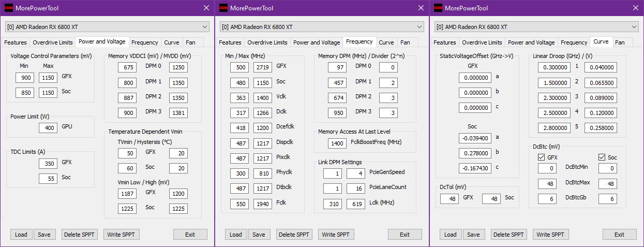644x247 pixels.
Task: Click Vclk max field 1400
Action: point(263,98)
